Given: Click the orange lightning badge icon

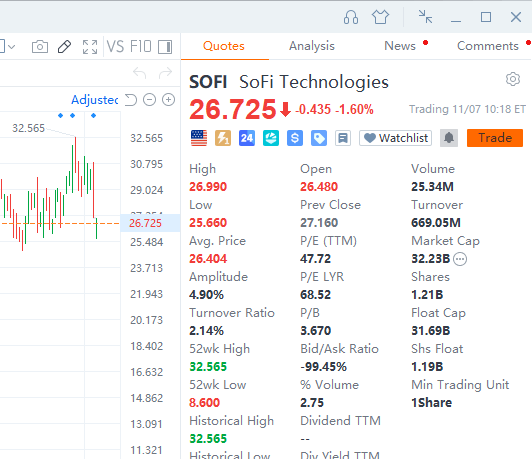Looking at the screenshot, I should (223, 138).
